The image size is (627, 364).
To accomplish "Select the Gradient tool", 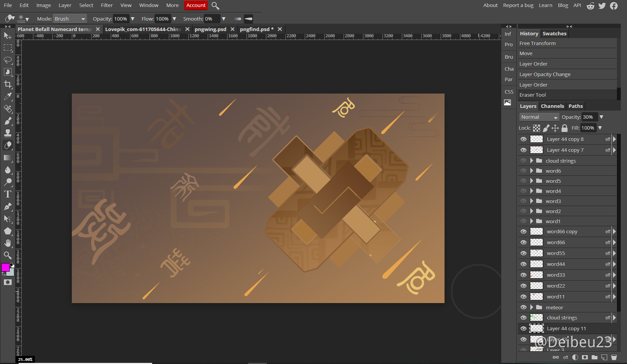I will pos(8,158).
